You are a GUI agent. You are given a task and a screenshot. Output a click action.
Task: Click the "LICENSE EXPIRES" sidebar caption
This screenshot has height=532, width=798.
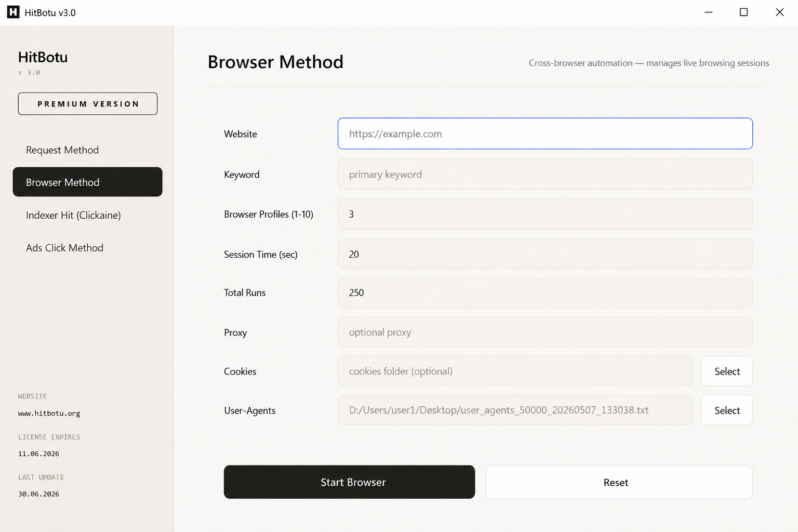coord(49,437)
